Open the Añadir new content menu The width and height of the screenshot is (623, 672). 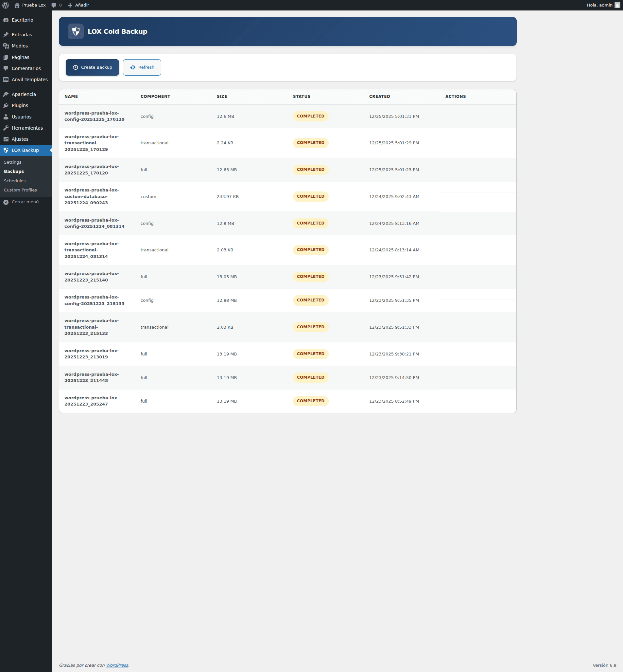tap(79, 5)
